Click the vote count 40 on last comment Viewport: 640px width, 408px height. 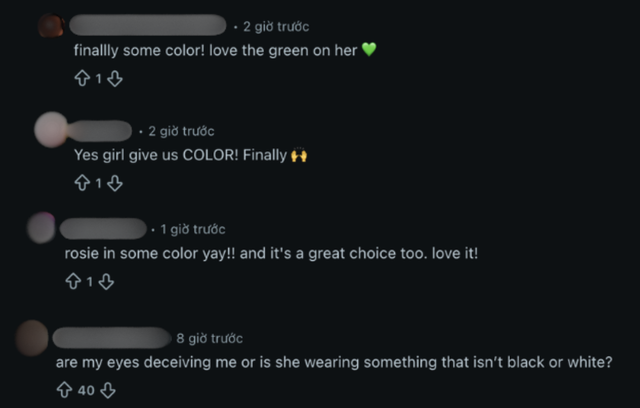tap(86, 390)
